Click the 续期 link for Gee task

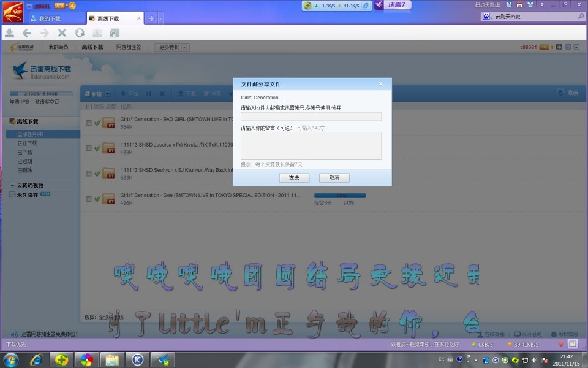click(349, 203)
